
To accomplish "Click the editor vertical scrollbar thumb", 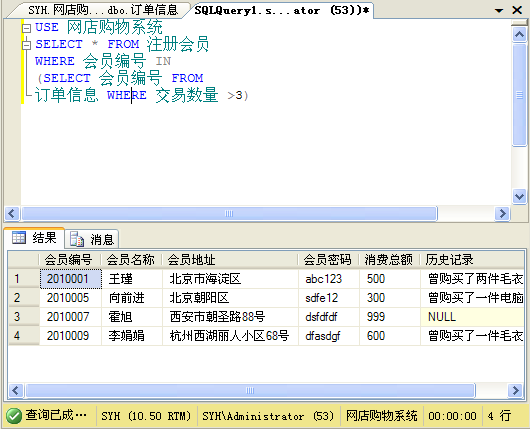I will point(519,95).
